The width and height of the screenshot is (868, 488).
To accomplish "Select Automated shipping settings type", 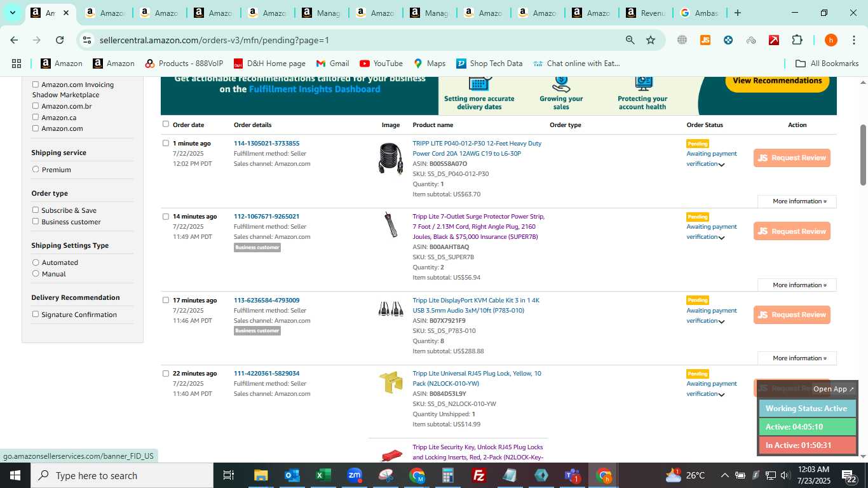I will pyautogui.click(x=36, y=262).
